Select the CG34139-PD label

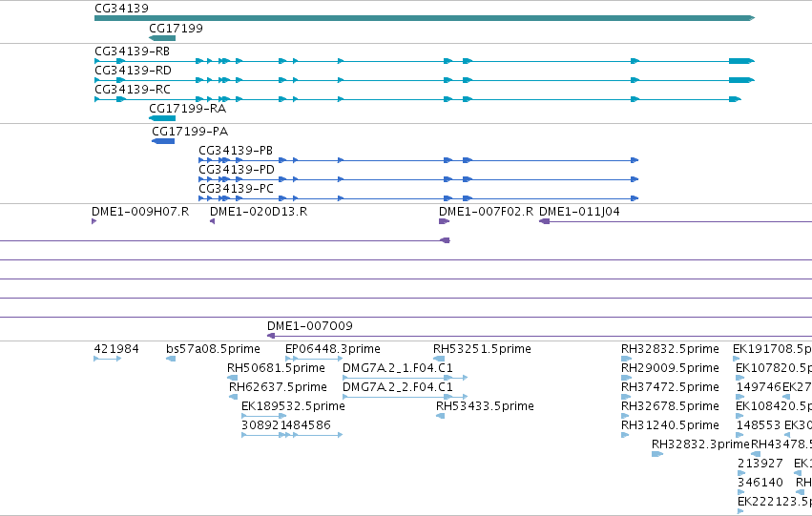click(x=237, y=170)
